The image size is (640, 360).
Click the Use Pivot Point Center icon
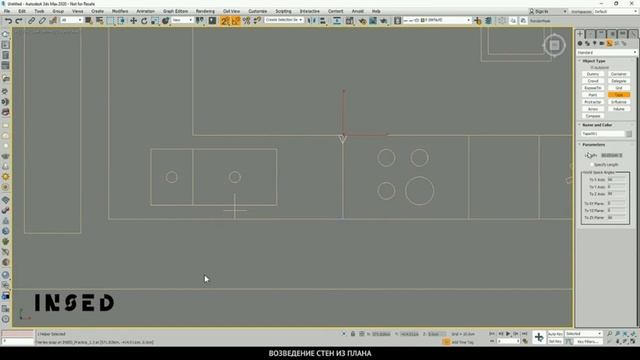pos(200,20)
